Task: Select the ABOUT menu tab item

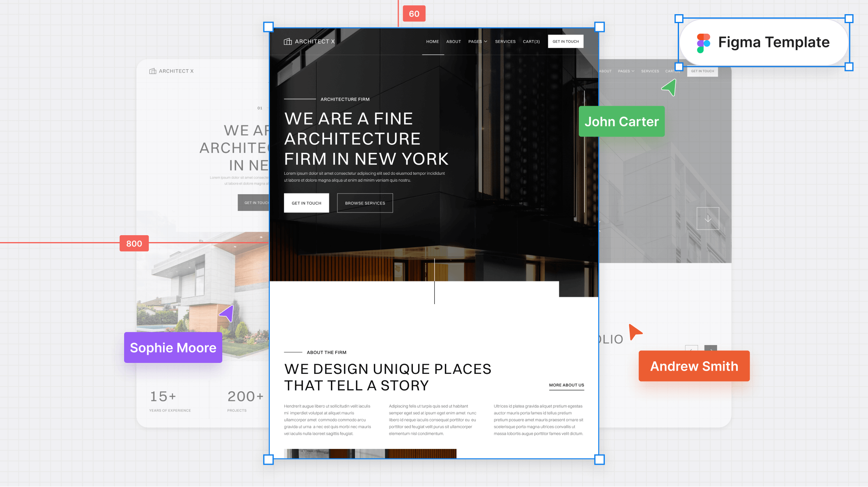Action: (x=454, y=41)
